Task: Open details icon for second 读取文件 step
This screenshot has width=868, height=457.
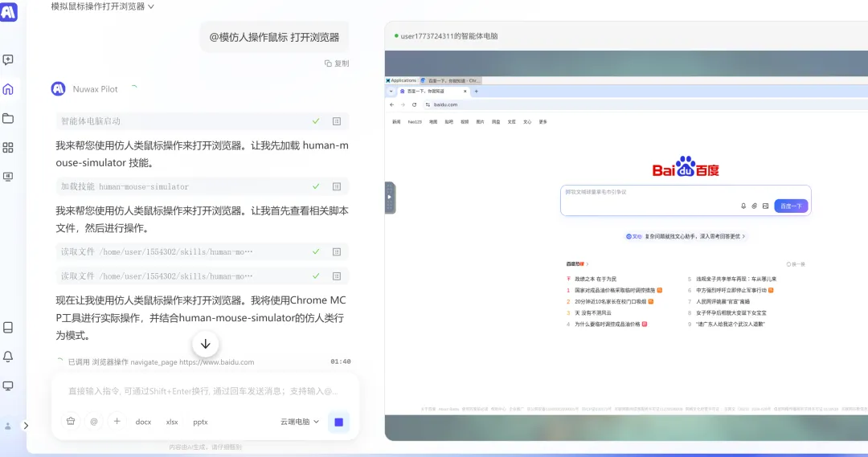Action: point(337,276)
